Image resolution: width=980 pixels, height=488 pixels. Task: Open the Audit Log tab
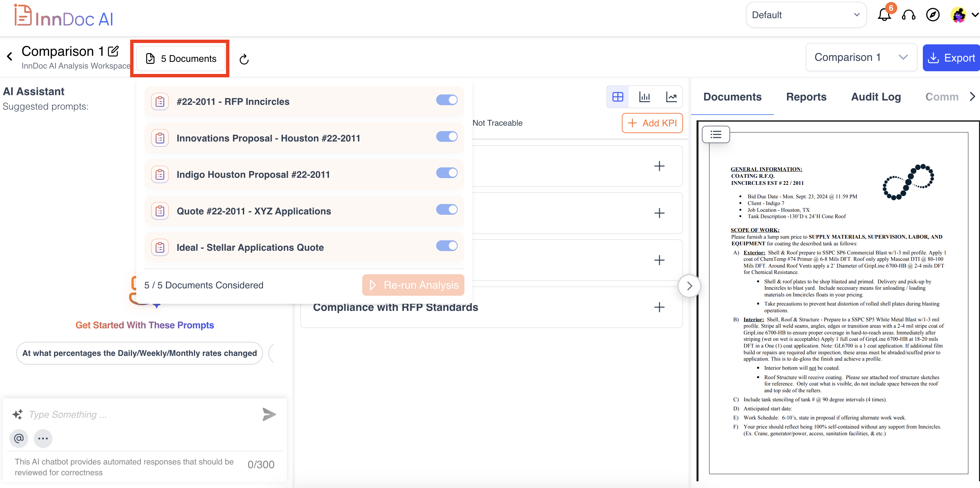tap(875, 97)
